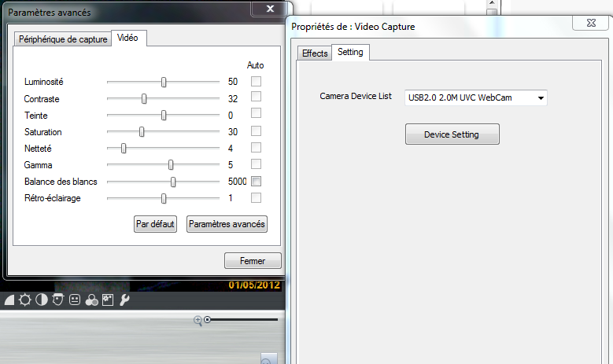The height and width of the screenshot is (364, 613).
Task: Open the Setting tab in Video Capture
Action: coord(350,53)
